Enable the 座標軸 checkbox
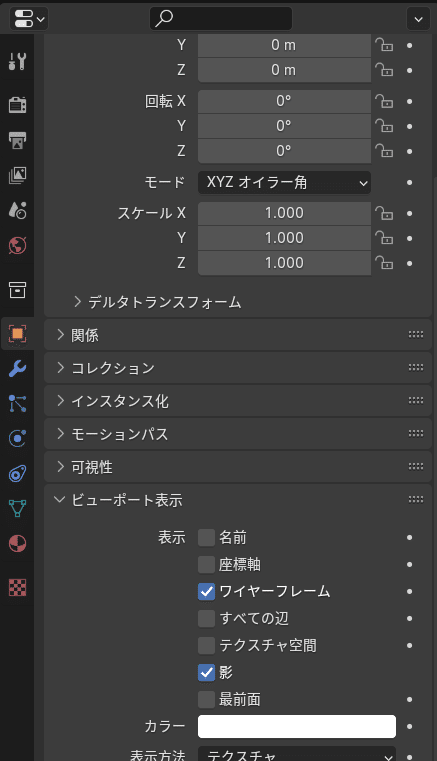This screenshot has height=761, width=437. (206, 564)
